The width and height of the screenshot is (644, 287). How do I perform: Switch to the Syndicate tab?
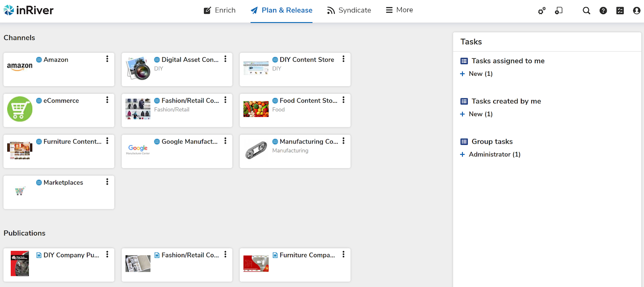click(x=349, y=10)
